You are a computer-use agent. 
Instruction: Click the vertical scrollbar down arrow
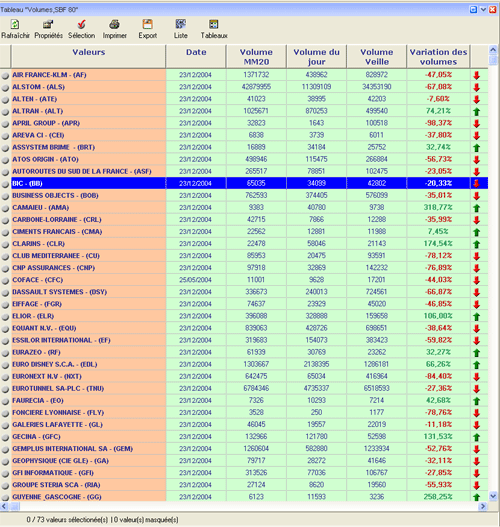[x=493, y=496]
